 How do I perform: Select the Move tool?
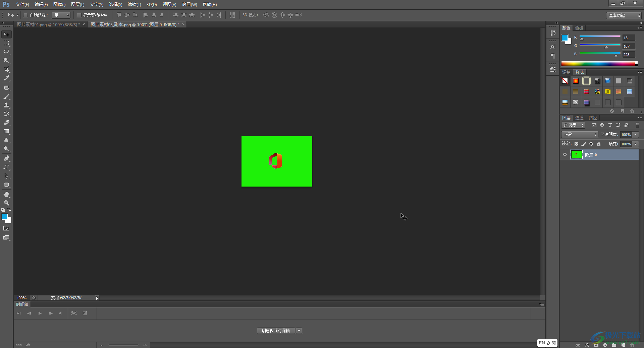click(x=6, y=34)
